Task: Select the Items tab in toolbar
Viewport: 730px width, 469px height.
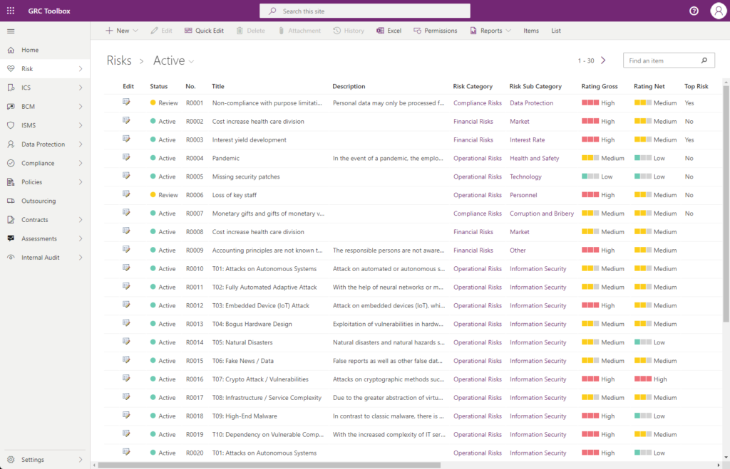Action: pyautogui.click(x=531, y=31)
